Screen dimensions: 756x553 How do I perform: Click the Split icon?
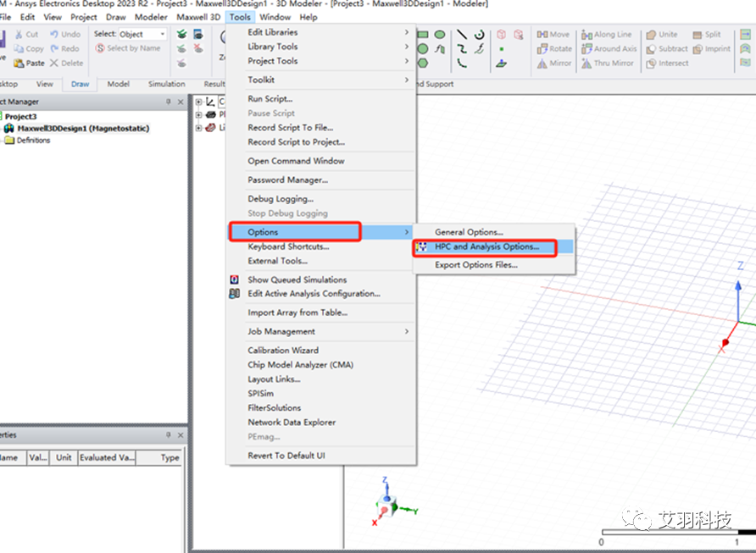pos(698,35)
